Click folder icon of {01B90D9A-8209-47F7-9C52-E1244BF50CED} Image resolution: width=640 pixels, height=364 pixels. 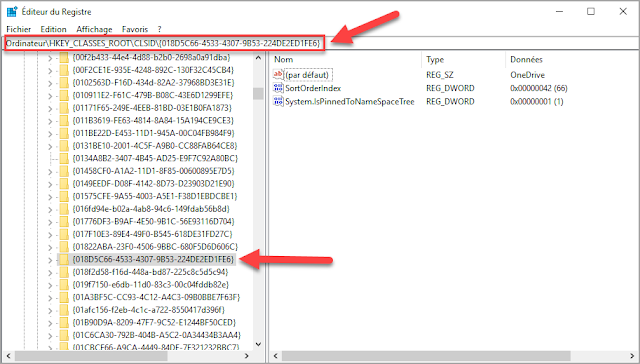pos(64,323)
